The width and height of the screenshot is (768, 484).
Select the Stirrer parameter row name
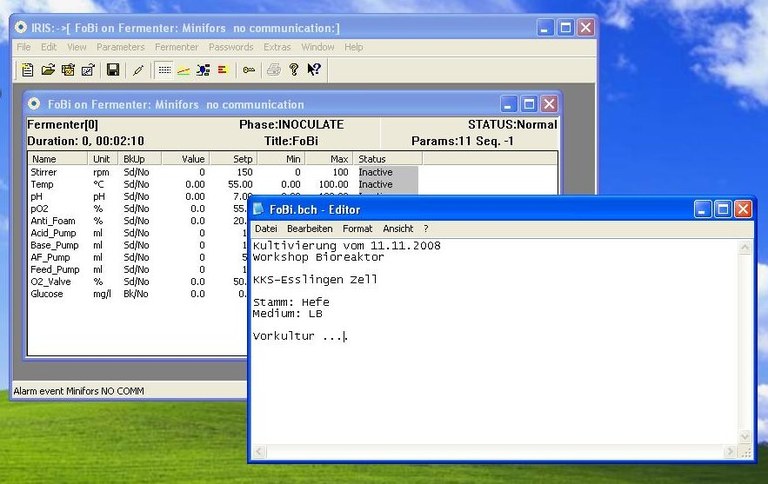click(x=44, y=172)
